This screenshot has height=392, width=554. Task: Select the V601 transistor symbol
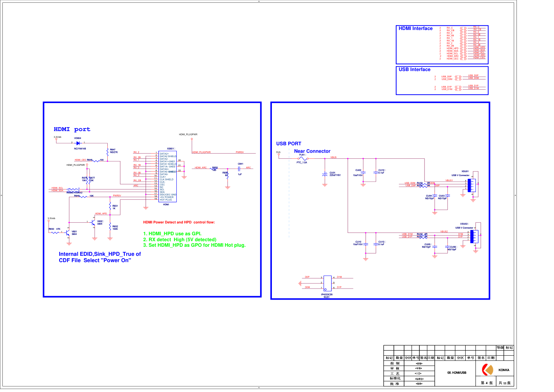[68, 233]
